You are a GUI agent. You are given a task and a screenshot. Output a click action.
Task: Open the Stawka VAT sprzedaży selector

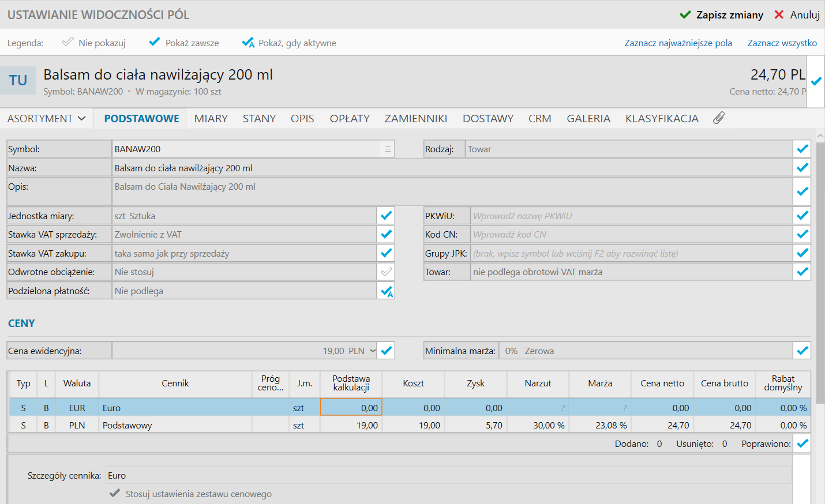click(244, 234)
